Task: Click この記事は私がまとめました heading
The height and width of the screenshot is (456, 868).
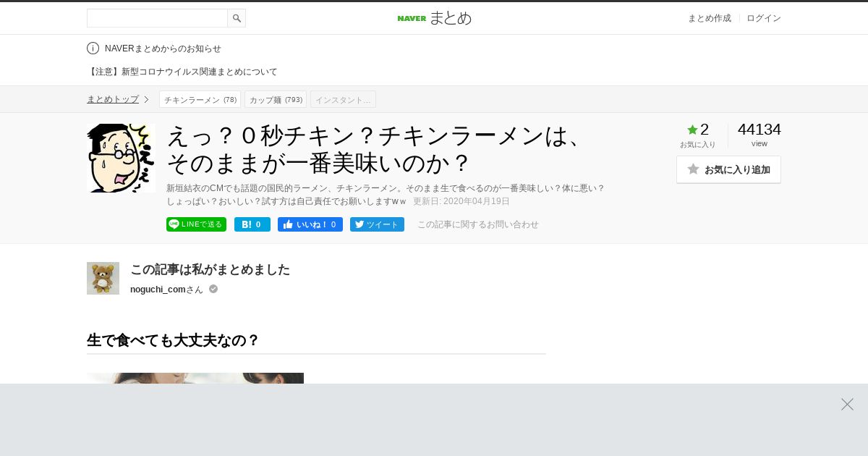Action: [210, 269]
